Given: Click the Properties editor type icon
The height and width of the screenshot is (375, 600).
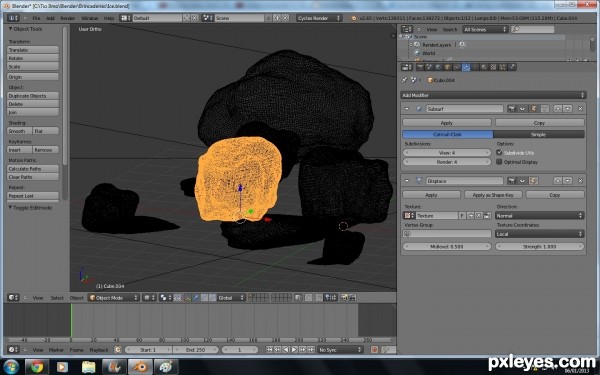Looking at the screenshot, I should 407,67.
